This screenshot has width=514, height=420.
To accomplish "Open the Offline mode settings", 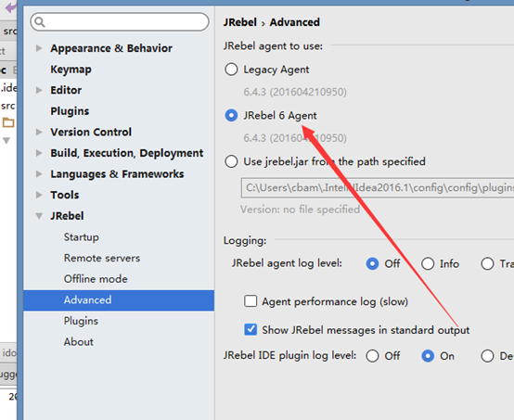I will pyautogui.click(x=96, y=279).
